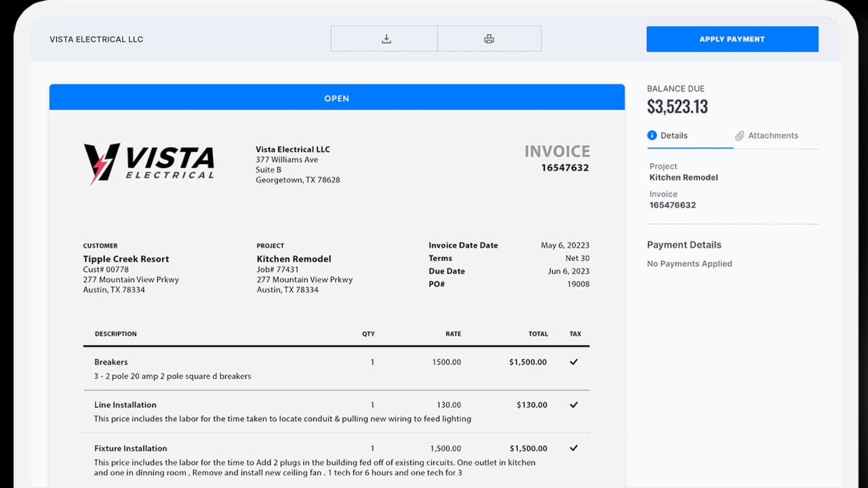The width and height of the screenshot is (868, 488).
Task: Click the tax checkmark for Breakers
Action: [x=574, y=362]
